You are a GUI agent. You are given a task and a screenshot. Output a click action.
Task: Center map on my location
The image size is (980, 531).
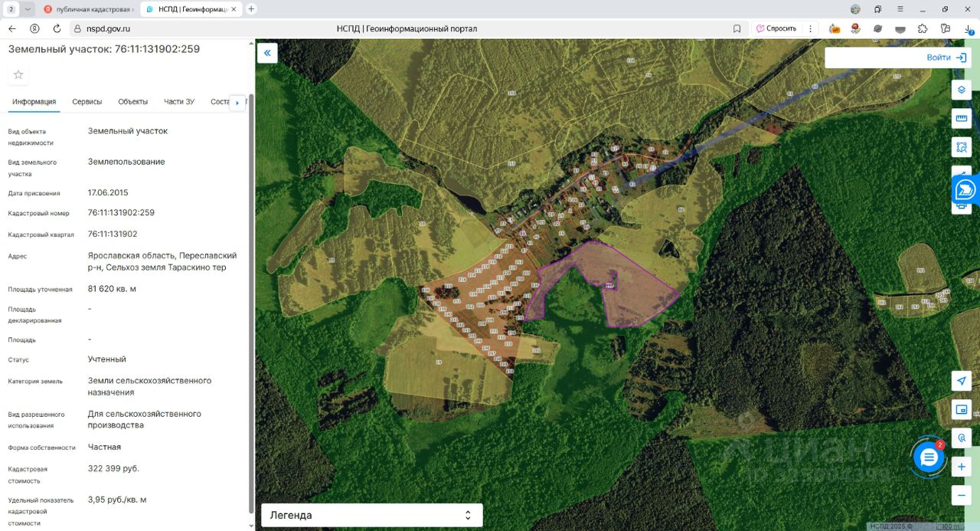tap(962, 381)
